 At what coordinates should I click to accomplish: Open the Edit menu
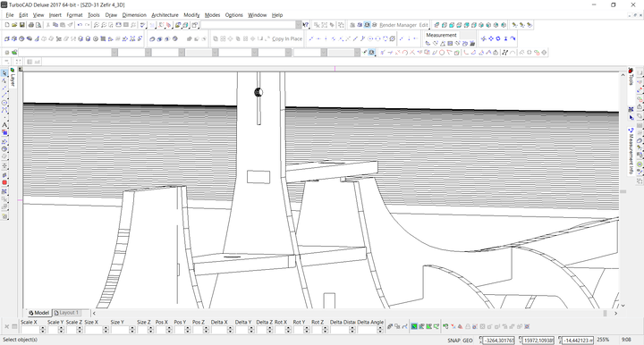[x=23, y=15]
